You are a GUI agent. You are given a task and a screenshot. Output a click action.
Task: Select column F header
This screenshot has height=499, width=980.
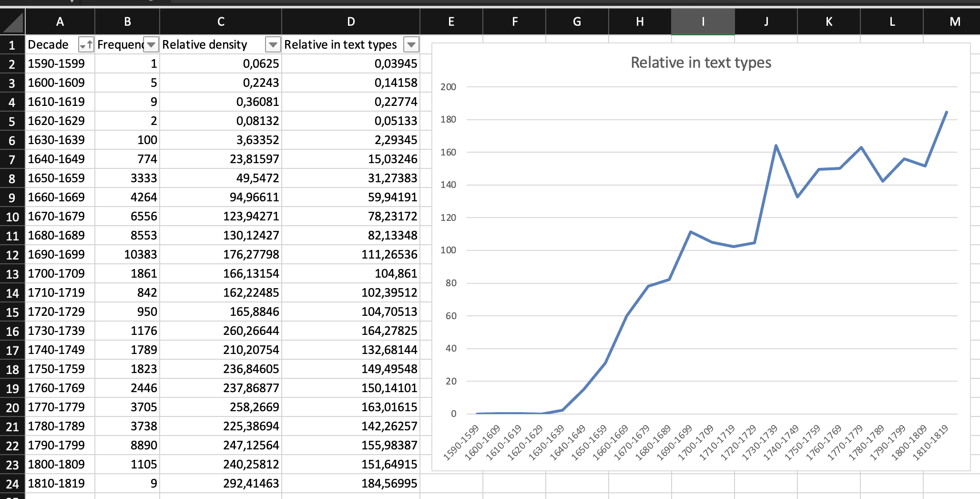[514, 22]
